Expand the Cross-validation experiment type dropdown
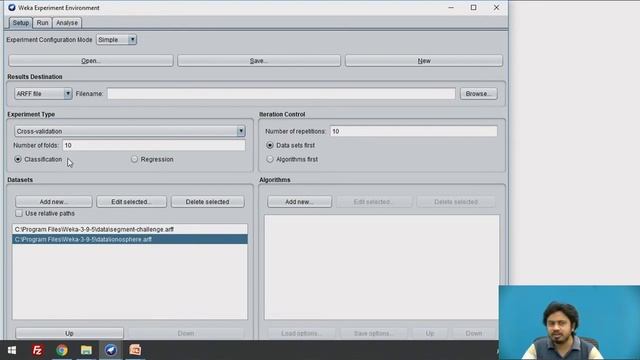 130,131
